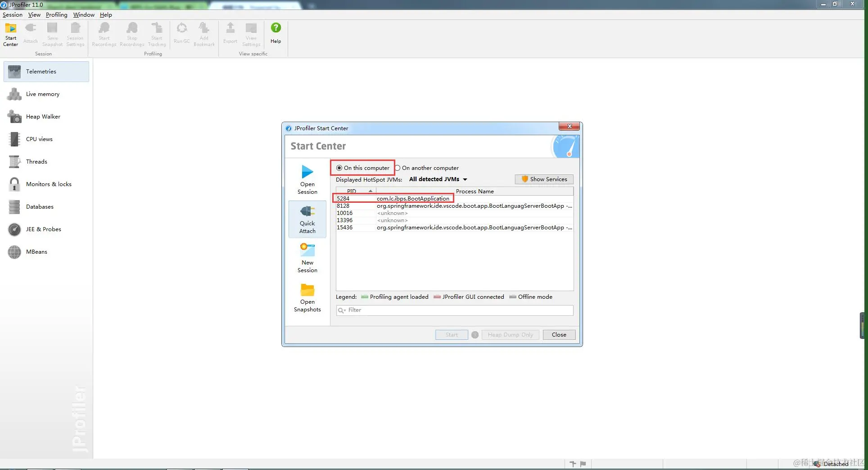The width and height of the screenshot is (868, 470).
Task: Click the Run GC toolbar icon
Action: pyautogui.click(x=182, y=34)
